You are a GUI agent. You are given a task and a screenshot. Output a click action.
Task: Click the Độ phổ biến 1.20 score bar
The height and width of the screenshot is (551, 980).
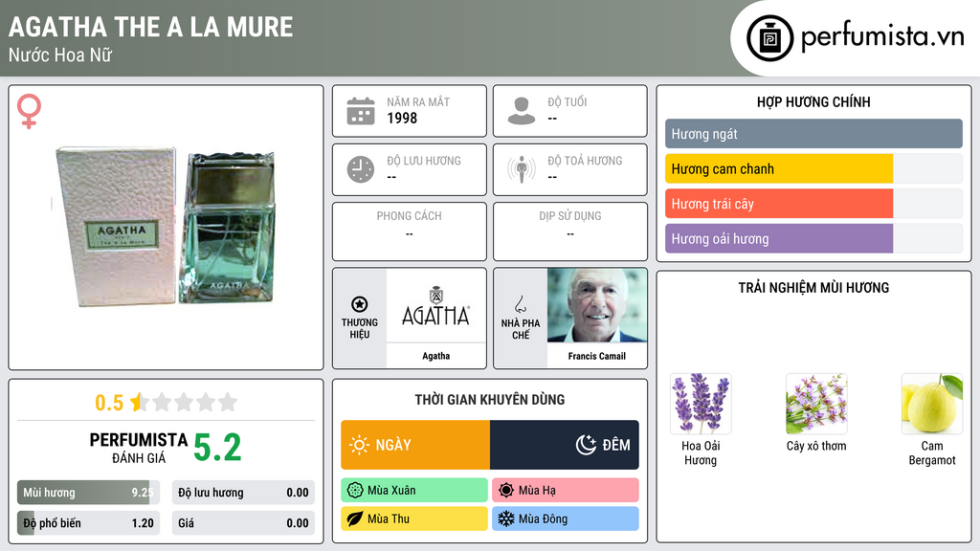point(88,523)
